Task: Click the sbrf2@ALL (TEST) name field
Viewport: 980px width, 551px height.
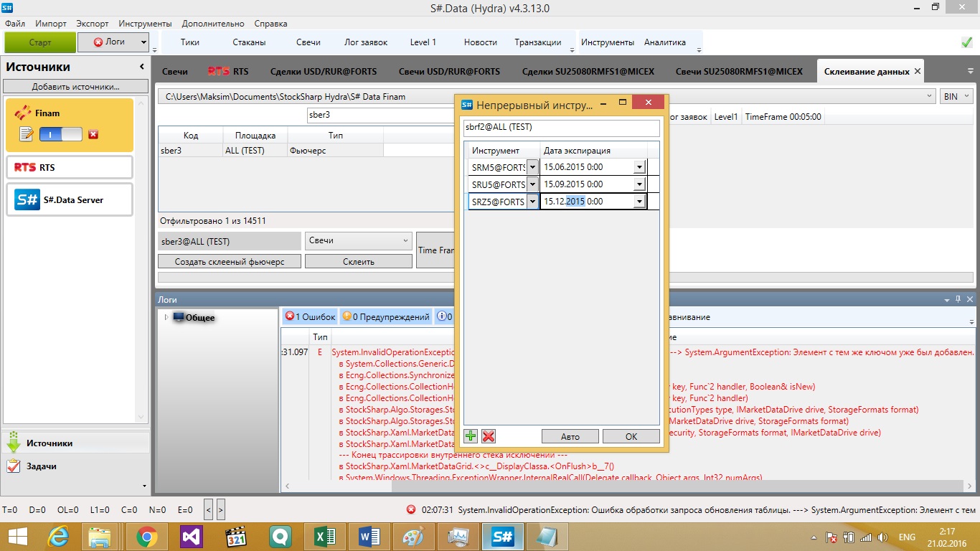Action: pyautogui.click(x=561, y=127)
